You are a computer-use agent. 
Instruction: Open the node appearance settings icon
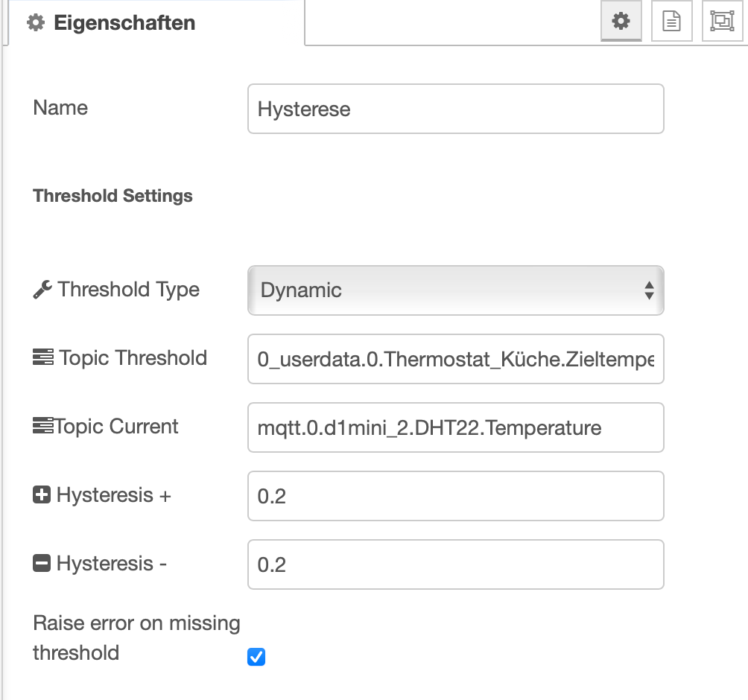pos(722,22)
